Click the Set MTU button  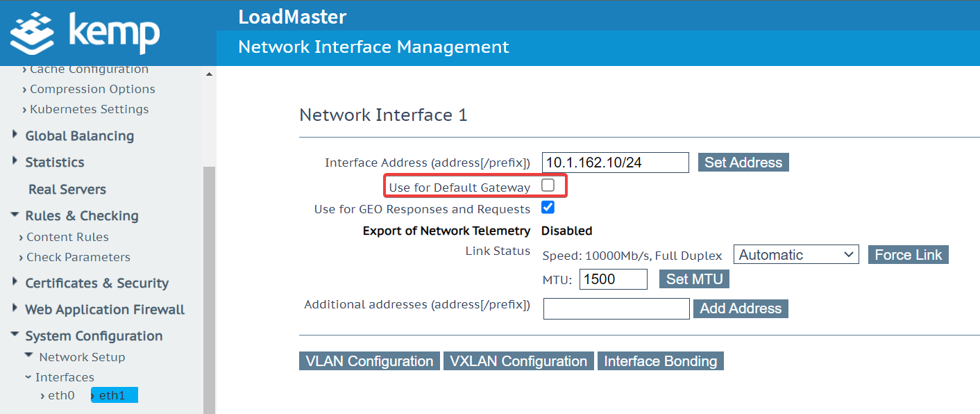[694, 279]
